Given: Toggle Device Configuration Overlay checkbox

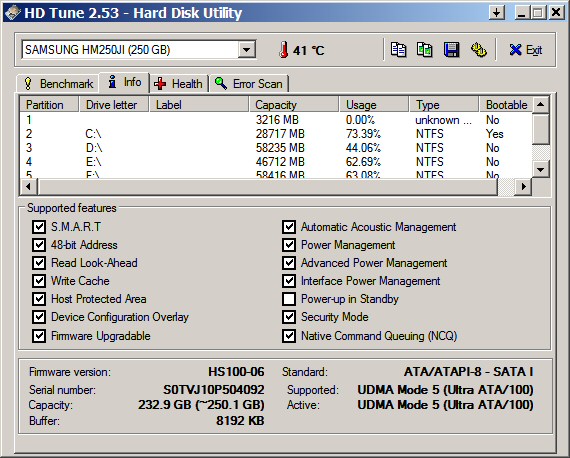Looking at the screenshot, I should 39,317.
